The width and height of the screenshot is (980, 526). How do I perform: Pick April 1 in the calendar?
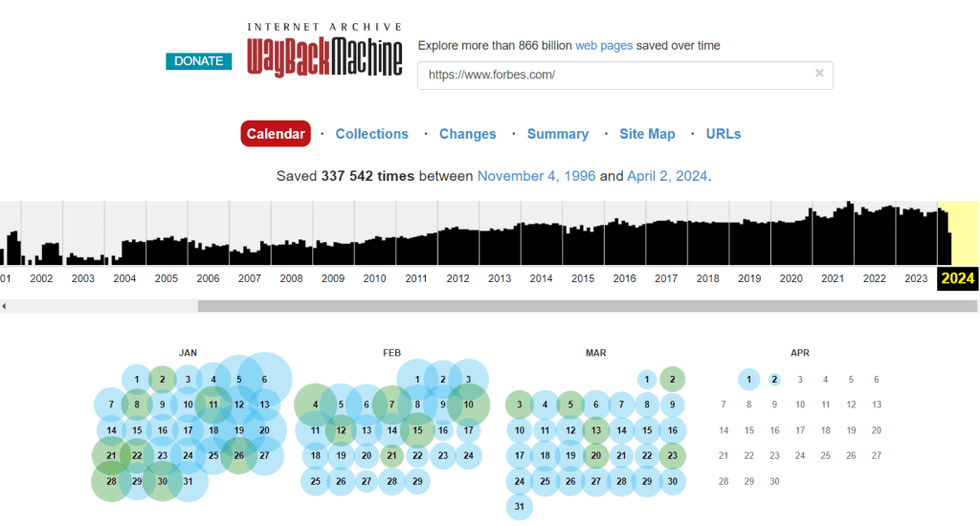pos(749,380)
